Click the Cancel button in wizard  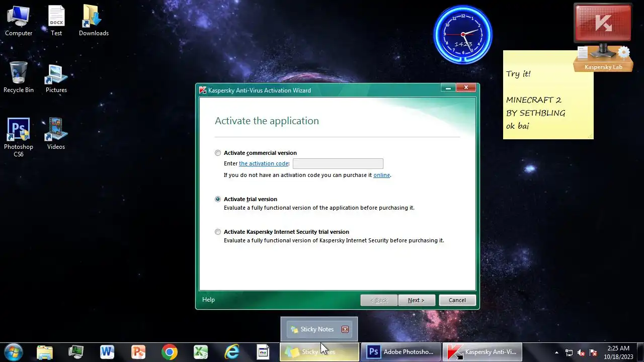(x=457, y=300)
